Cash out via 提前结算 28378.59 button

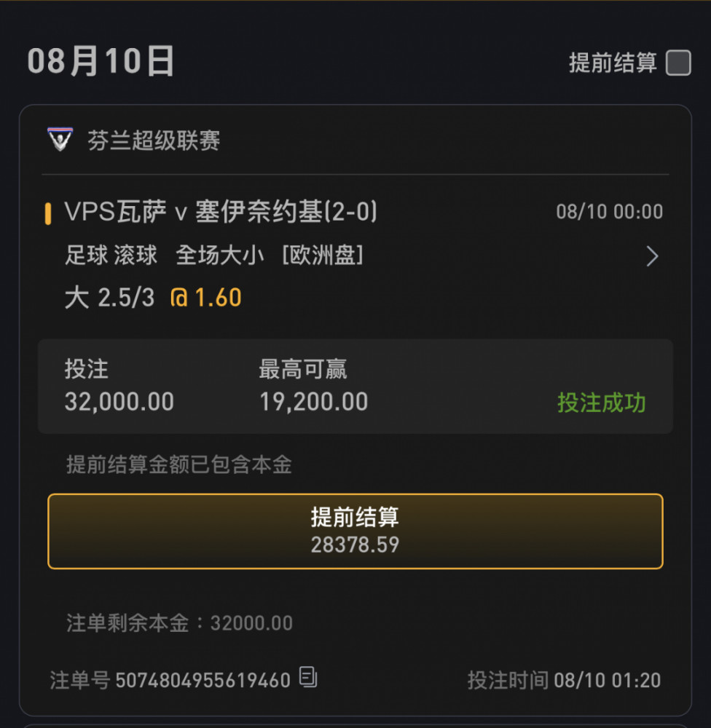[x=355, y=531]
